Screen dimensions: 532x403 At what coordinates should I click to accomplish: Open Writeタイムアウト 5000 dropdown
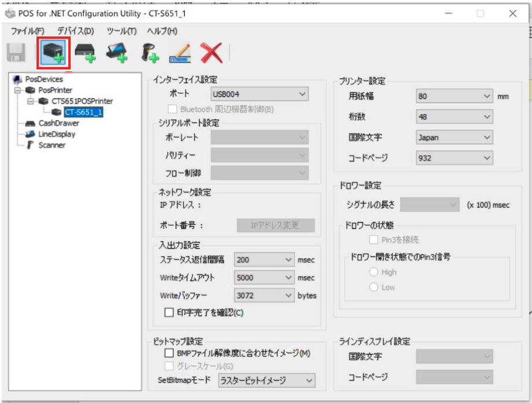[264, 278]
